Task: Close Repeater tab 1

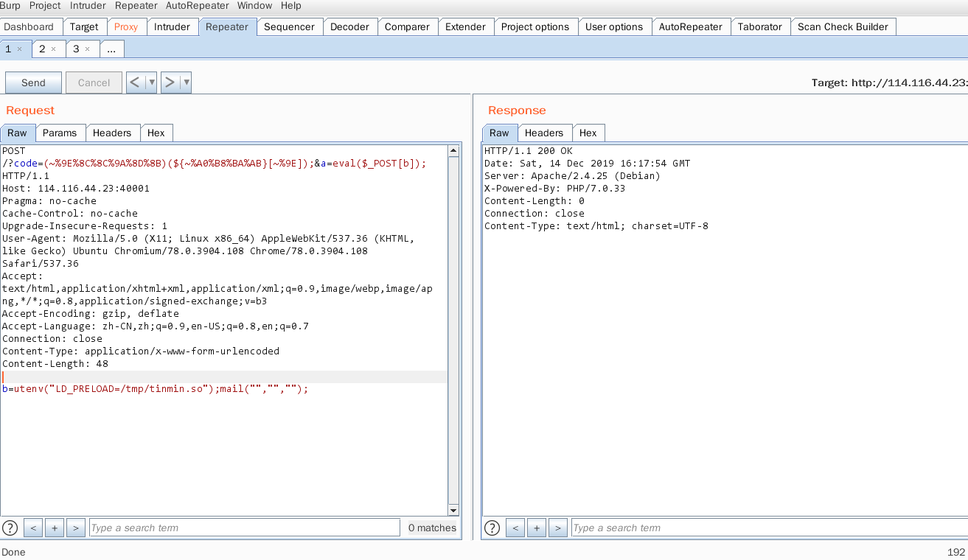Action: [20, 49]
